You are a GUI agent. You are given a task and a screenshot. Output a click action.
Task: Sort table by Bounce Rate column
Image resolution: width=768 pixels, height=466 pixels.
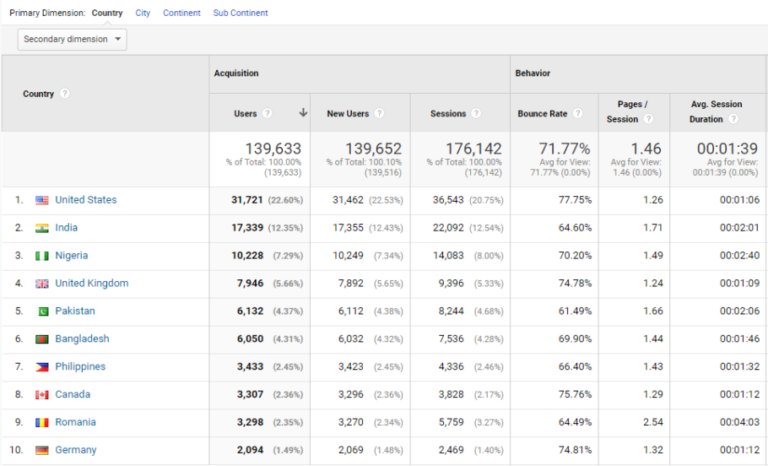pos(542,114)
